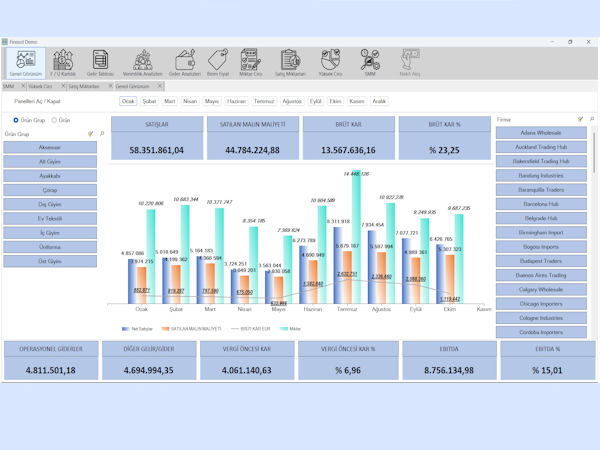600x450 pixels.
Task: Select the Ürün Grup radio button
Action: [x=16, y=120]
